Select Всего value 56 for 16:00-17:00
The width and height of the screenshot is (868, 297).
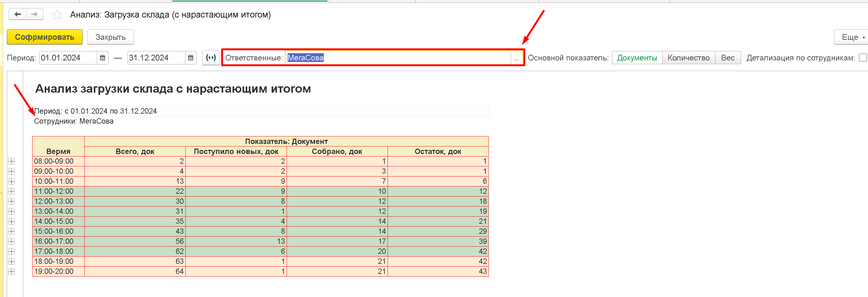click(x=135, y=241)
